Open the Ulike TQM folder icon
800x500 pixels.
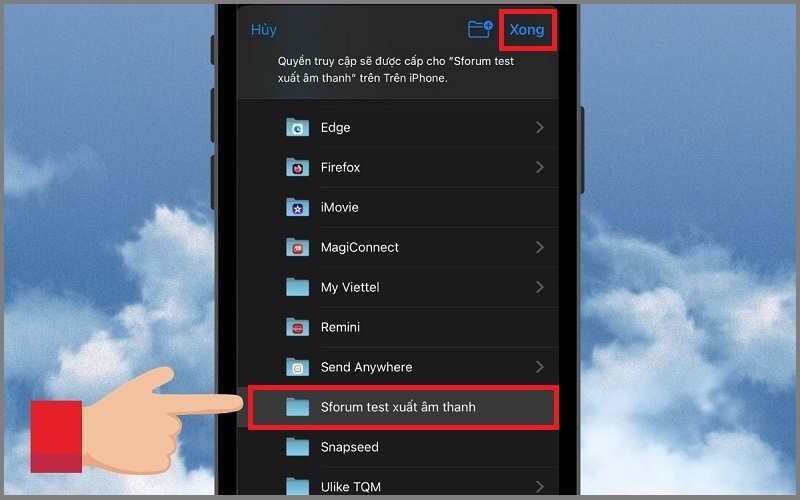pyautogui.click(x=297, y=486)
